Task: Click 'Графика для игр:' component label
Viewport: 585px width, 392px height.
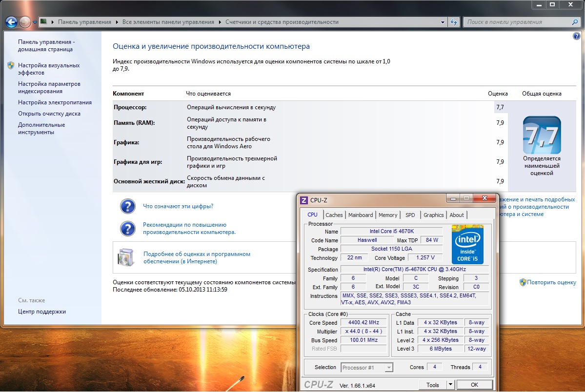Action: click(x=138, y=162)
